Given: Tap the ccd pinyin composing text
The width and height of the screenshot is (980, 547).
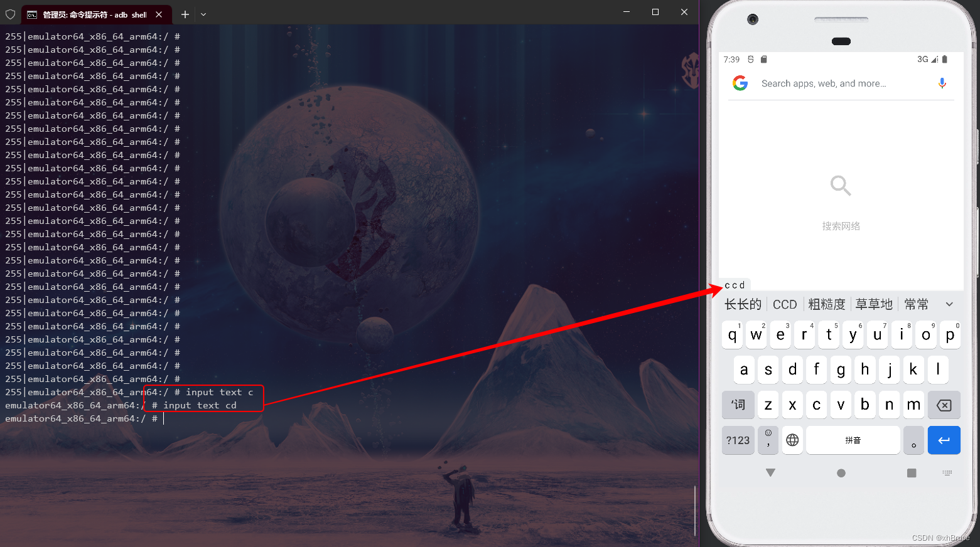Looking at the screenshot, I should click(735, 285).
